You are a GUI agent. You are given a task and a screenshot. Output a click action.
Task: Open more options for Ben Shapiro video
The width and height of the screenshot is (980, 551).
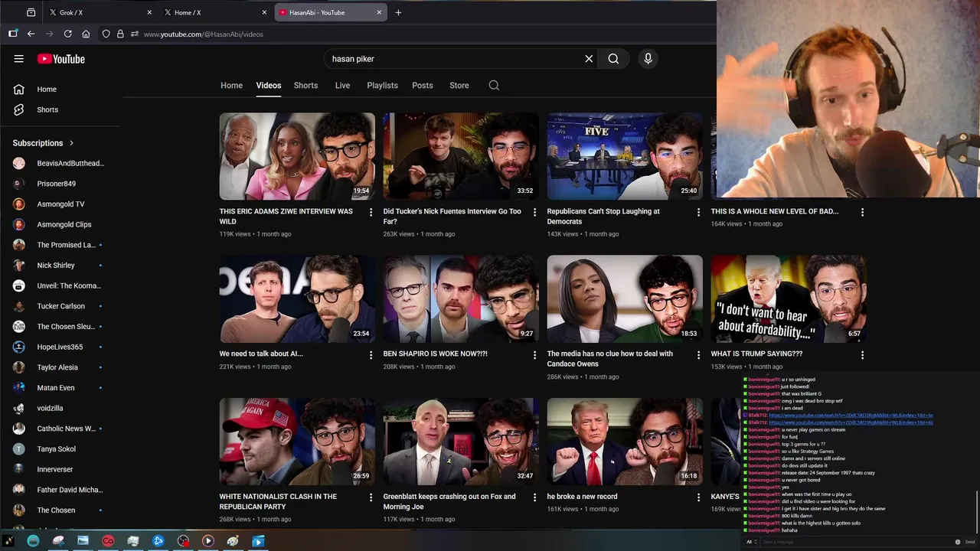point(535,355)
